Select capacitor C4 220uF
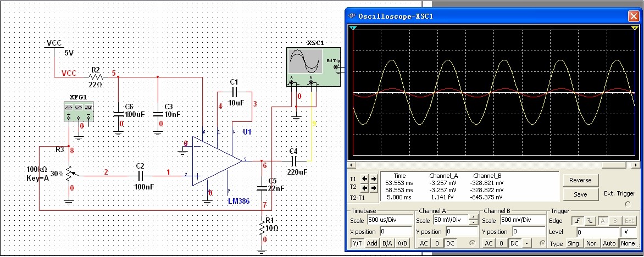Screen dimensions: 644x257 click(x=294, y=161)
